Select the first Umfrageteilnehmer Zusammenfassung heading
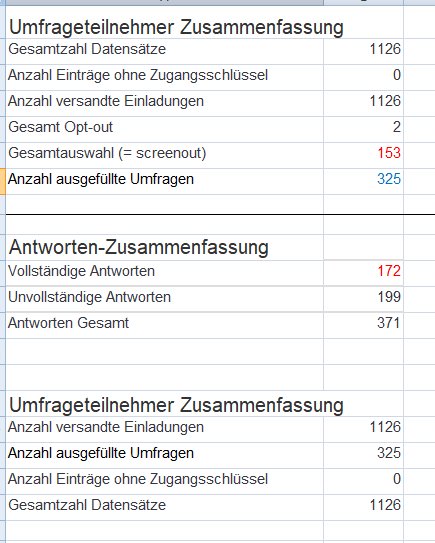Image resolution: width=435 pixels, height=543 pixels. coord(176,27)
